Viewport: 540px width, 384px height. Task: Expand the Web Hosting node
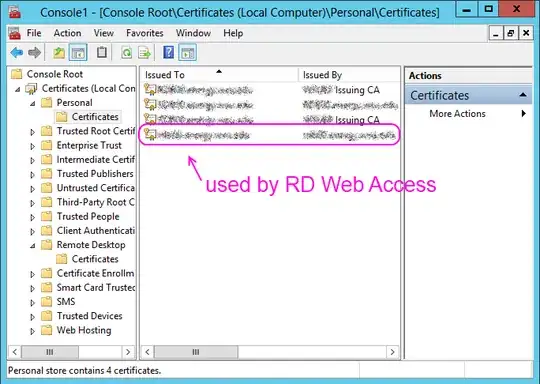pos(32,331)
